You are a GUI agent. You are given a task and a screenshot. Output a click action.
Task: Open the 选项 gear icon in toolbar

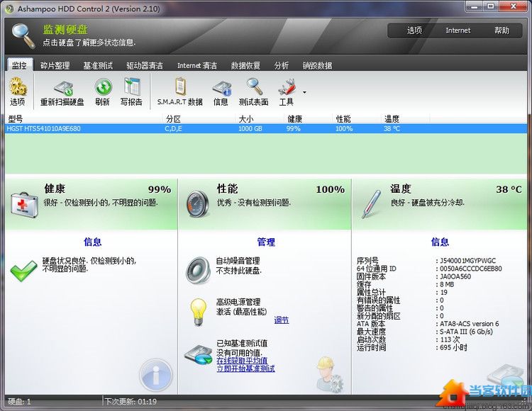(x=18, y=86)
